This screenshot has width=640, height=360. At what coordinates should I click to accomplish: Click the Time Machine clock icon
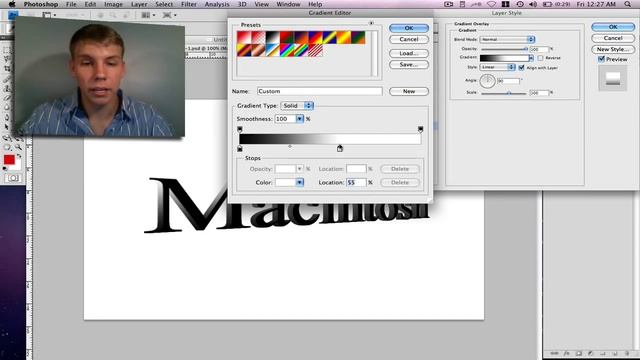click(520, 4)
